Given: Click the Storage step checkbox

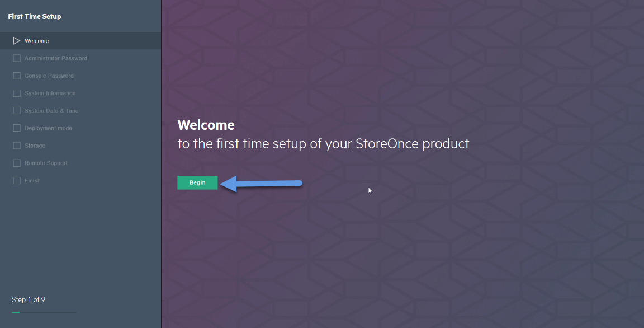Looking at the screenshot, I should coord(17,146).
